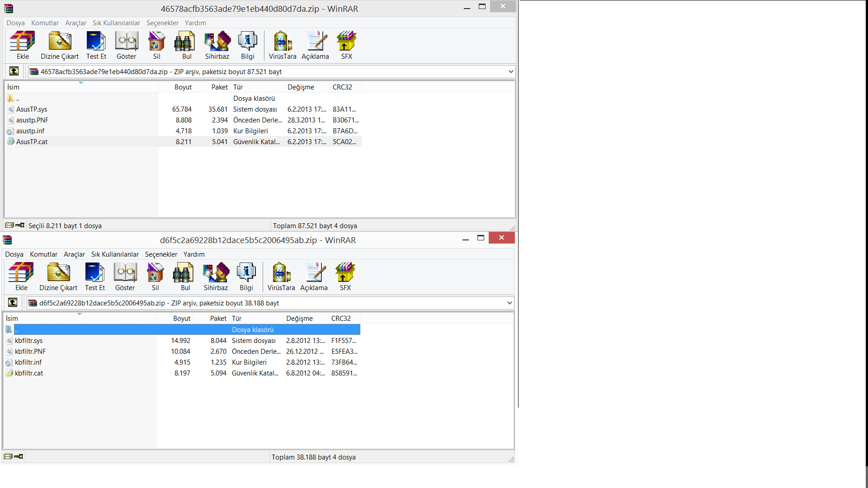Expand address dropdown in top WinRAR window

point(511,71)
